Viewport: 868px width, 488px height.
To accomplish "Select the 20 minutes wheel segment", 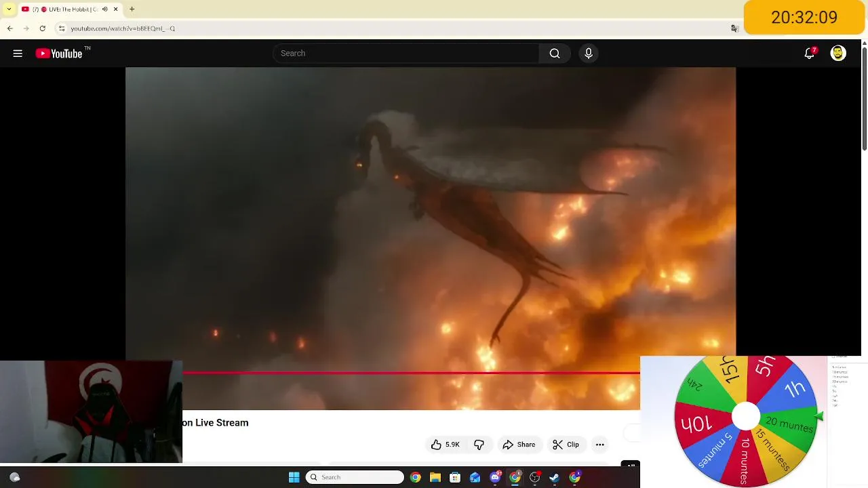I will 790,426.
